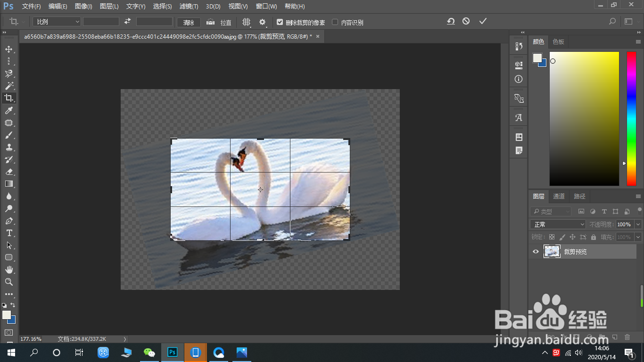Toggle Quick Mask mode button
Image resolution: width=644 pixels, height=362 pixels.
pyautogui.click(x=8, y=332)
